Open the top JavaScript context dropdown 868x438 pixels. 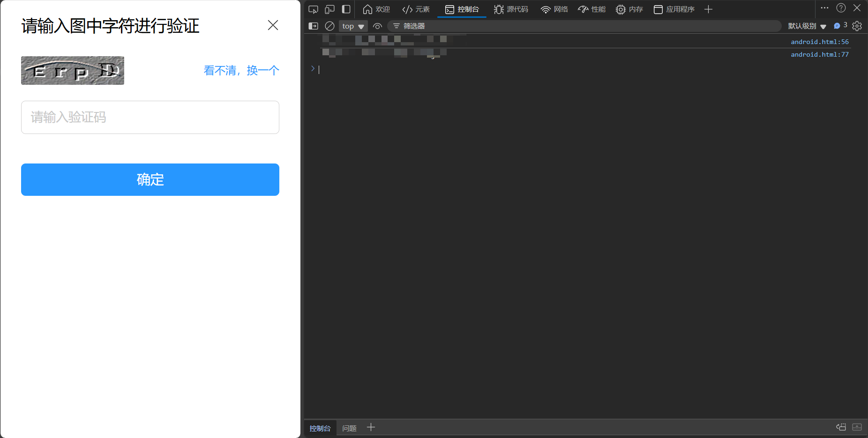(353, 26)
